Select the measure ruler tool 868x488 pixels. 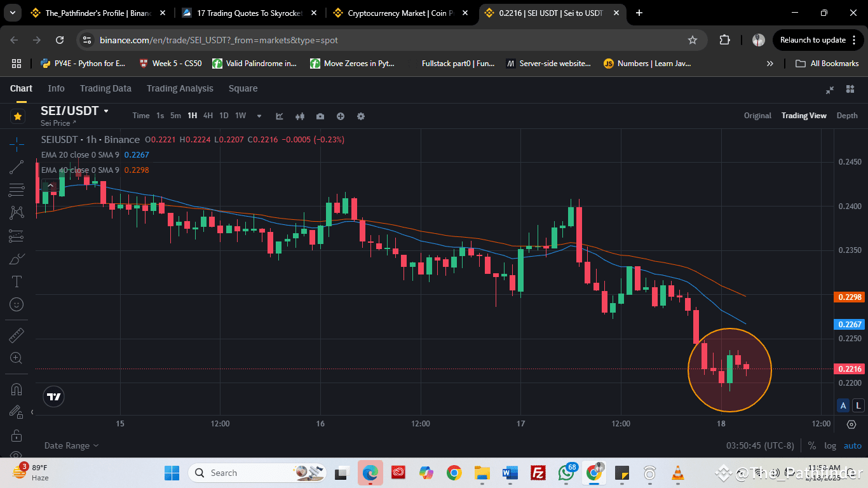point(17,334)
